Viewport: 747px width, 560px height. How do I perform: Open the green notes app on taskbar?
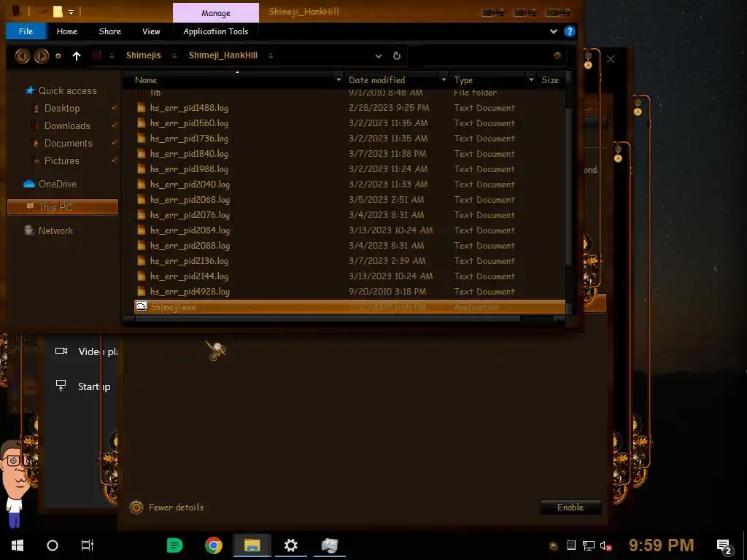[x=175, y=545]
